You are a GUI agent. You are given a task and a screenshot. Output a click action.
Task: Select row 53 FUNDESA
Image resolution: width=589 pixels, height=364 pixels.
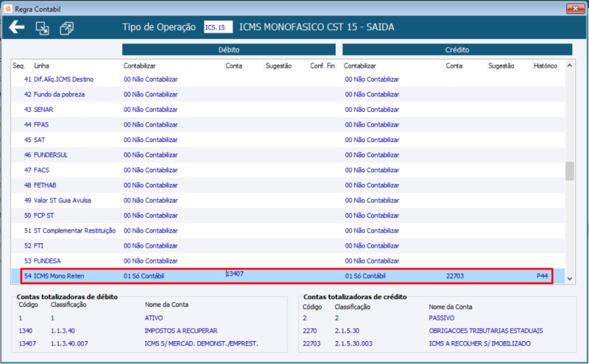(288, 261)
